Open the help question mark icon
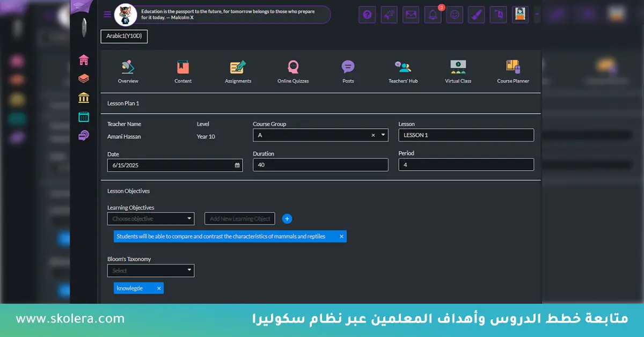Viewport: 644px width, 337px height. 367,14
